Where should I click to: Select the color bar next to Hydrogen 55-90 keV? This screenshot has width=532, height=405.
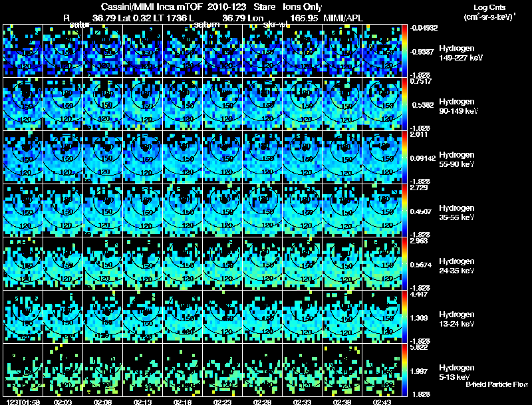pyautogui.click(x=404, y=157)
